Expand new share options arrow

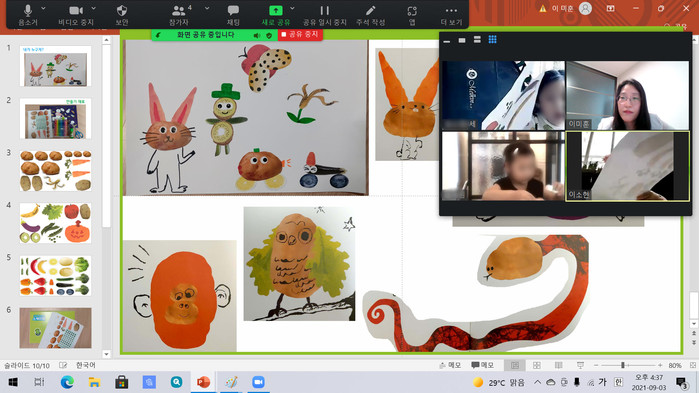[x=292, y=8]
